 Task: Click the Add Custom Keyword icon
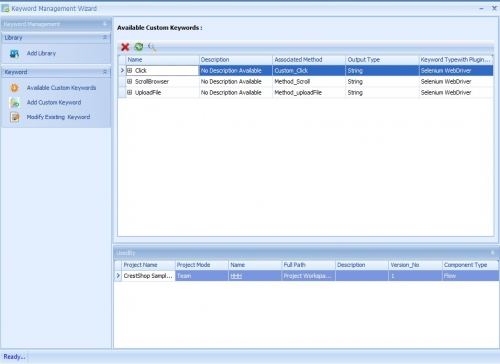(x=14, y=103)
